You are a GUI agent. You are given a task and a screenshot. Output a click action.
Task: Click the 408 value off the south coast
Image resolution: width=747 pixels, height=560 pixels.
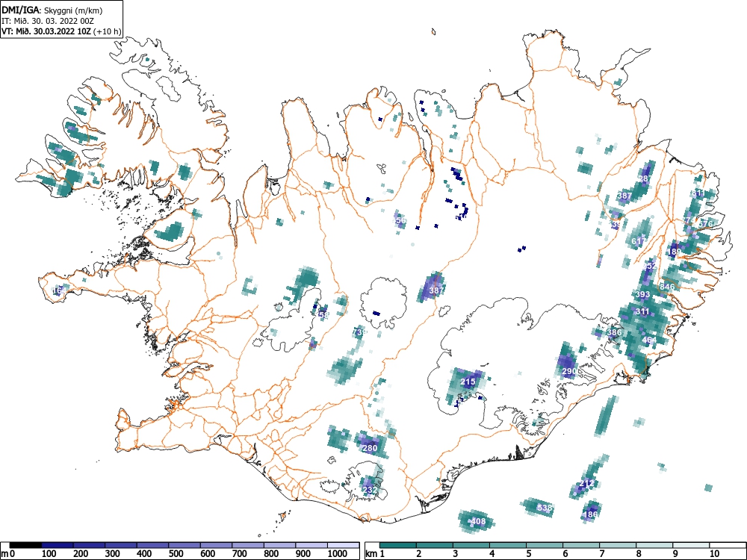477,521
